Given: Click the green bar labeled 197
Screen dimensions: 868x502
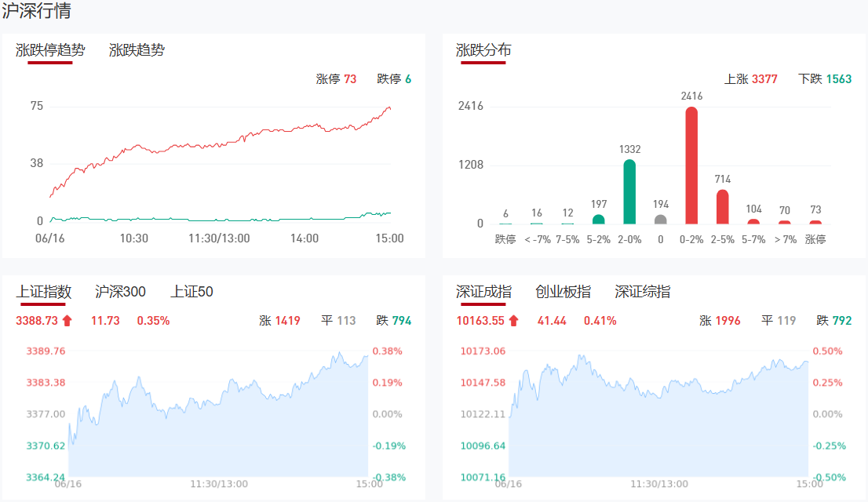Looking at the screenshot, I should (x=599, y=220).
